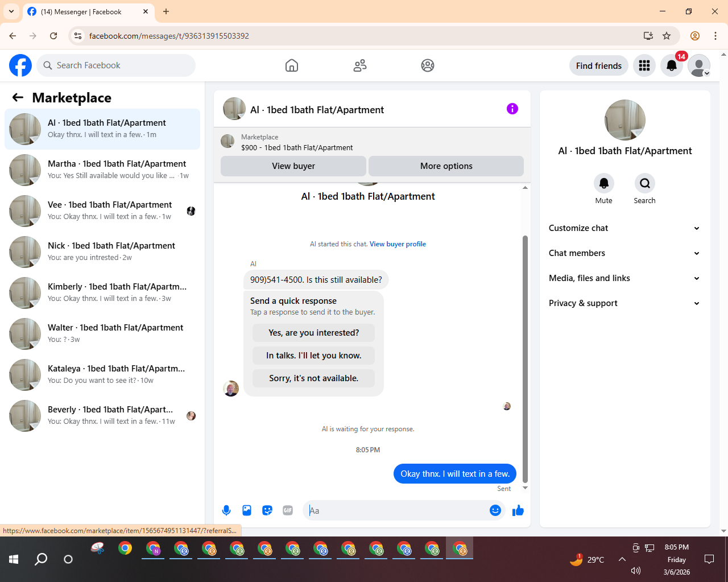The image size is (728, 582).
Task: Open the Martha conversation
Action: 102,170
